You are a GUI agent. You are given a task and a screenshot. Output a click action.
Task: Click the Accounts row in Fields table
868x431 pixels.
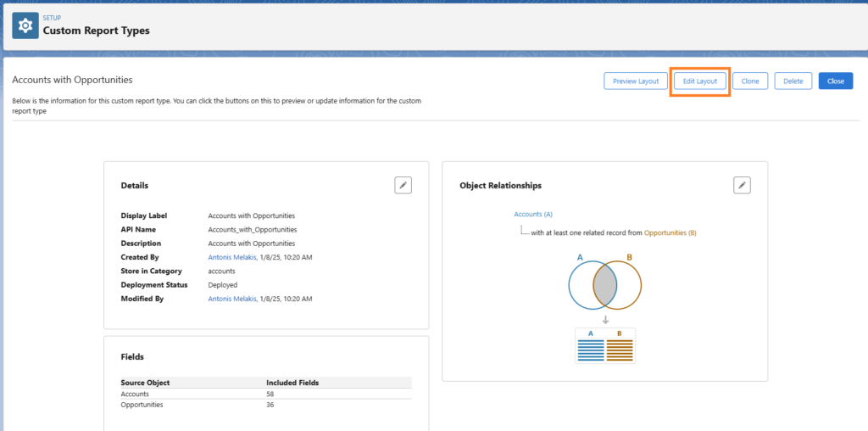(x=265, y=394)
